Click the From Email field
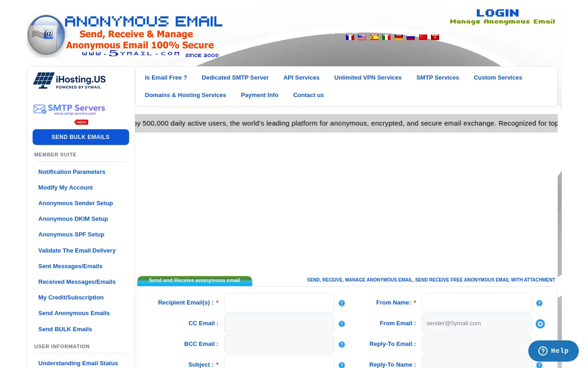This screenshot has height=368, width=588. 477,323
